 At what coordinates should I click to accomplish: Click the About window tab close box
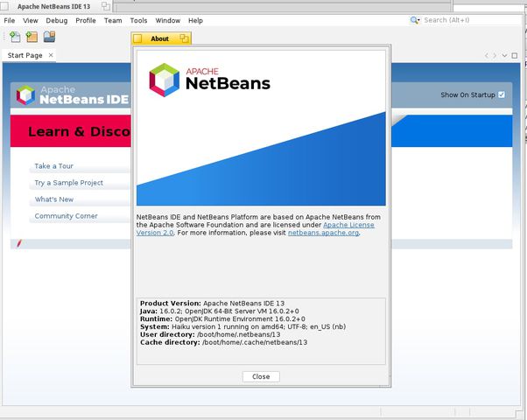click(x=137, y=38)
